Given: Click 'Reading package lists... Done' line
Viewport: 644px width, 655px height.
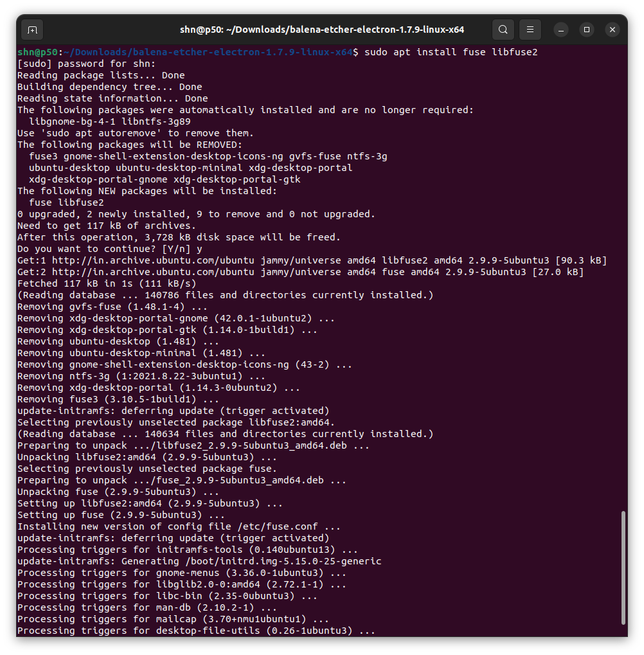Looking at the screenshot, I should point(101,75).
